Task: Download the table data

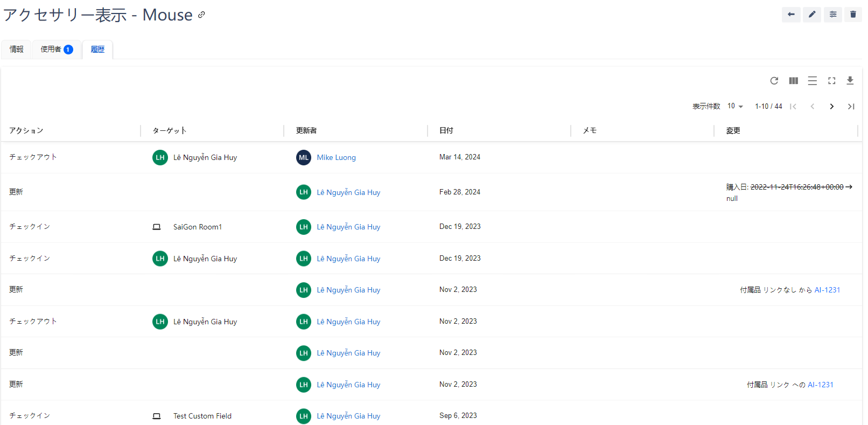Action: 850,81
